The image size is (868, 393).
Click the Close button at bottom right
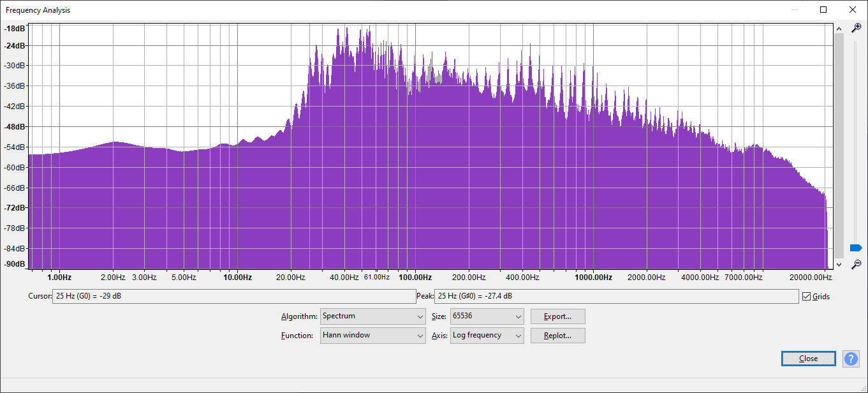808,359
